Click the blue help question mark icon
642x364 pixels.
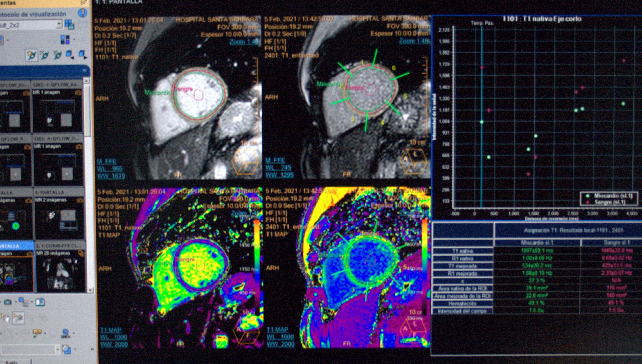point(82,13)
